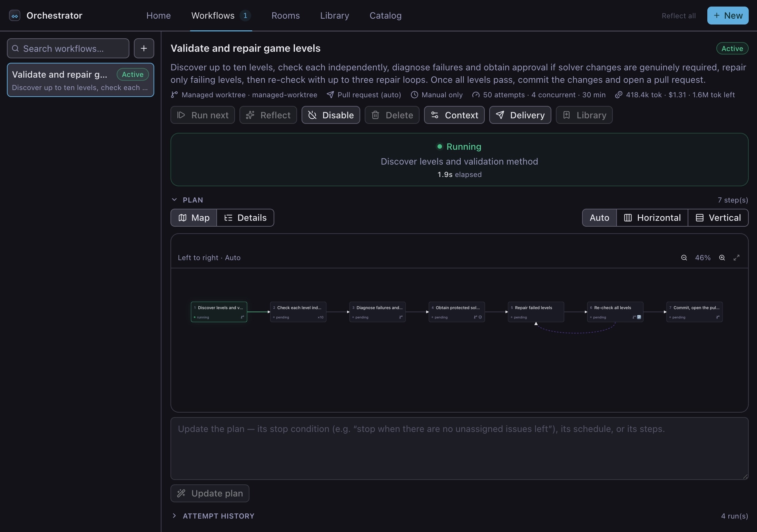Focus the Search workflows input
This screenshot has height=532, width=757.
click(x=68, y=48)
